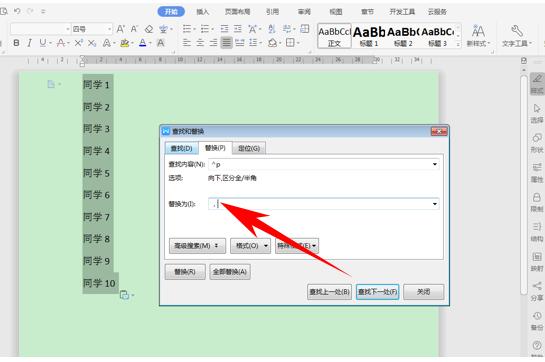
Task: Click the font color A swatch
Action: click(x=143, y=43)
